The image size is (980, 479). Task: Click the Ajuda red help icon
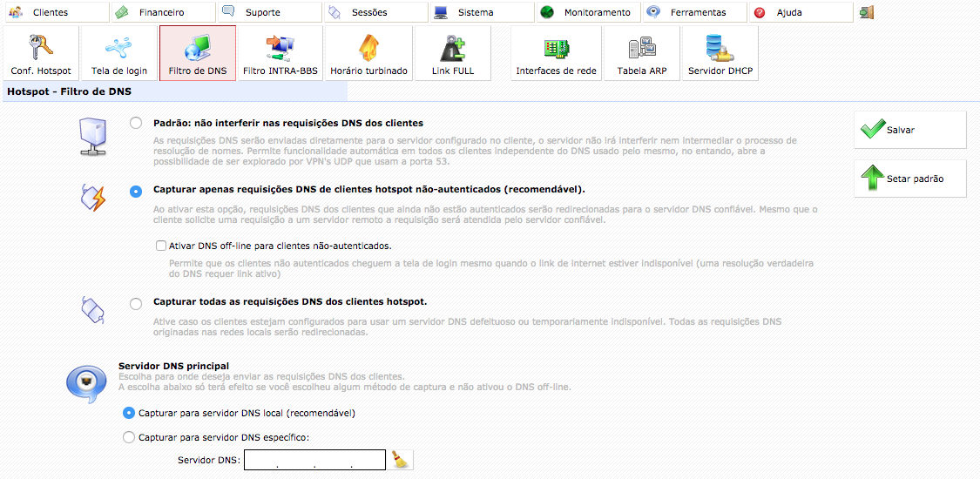click(x=760, y=12)
